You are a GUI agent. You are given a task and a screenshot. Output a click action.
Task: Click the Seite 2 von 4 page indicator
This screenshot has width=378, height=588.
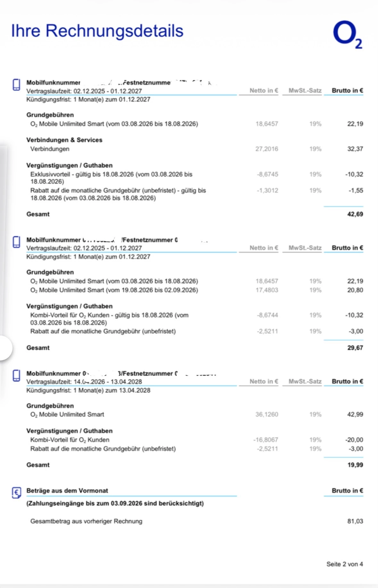(x=345, y=564)
